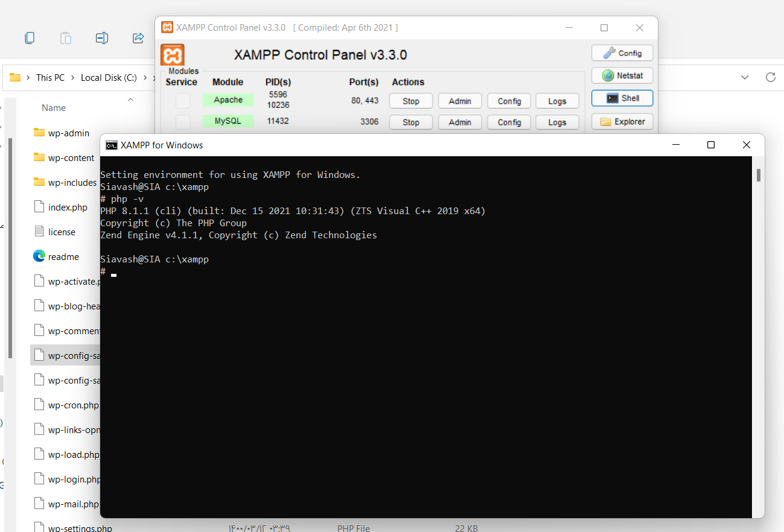Click PHP File type of wp-settings.php
This screenshot has height=532, width=784.
[354, 528]
